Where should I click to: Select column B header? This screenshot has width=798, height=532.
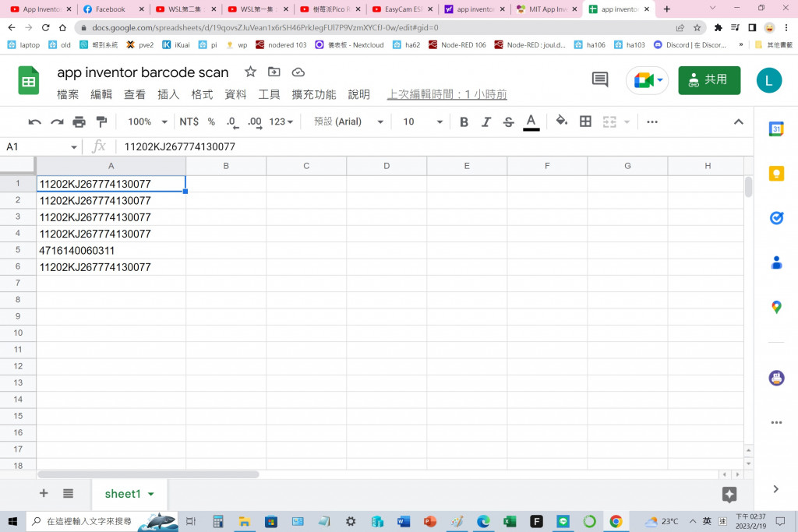(x=226, y=166)
